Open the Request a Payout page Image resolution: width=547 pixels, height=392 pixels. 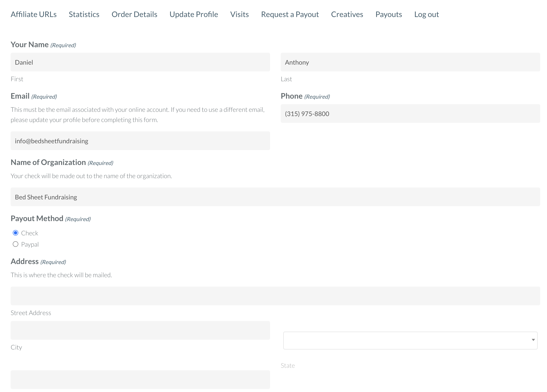click(290, 14)
